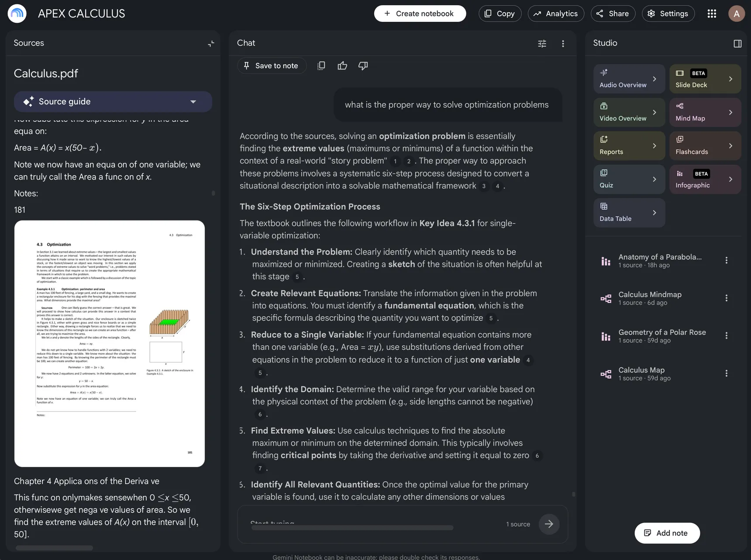
Task: Share this notebook
Action: (x=613, y=14)
